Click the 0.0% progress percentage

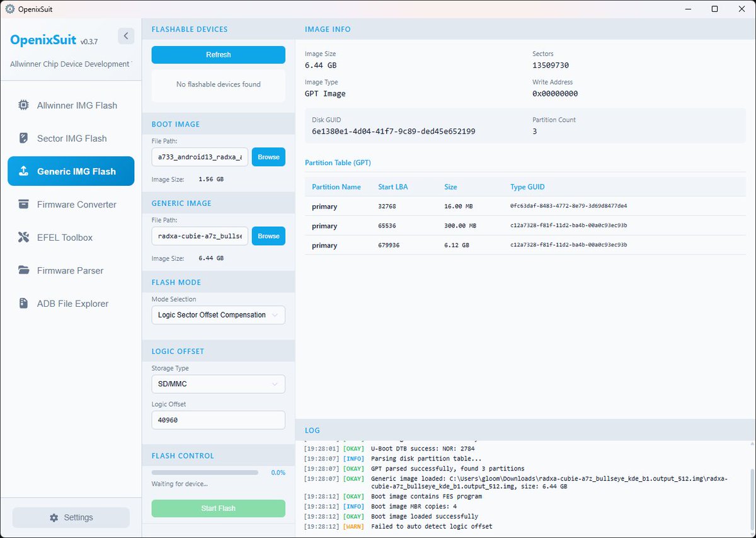[278, 472]
